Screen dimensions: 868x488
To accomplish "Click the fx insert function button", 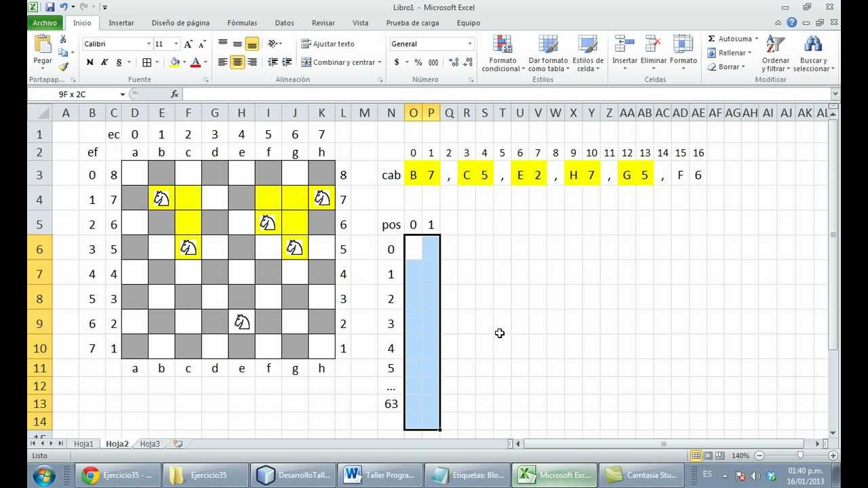I will point(174,94).
